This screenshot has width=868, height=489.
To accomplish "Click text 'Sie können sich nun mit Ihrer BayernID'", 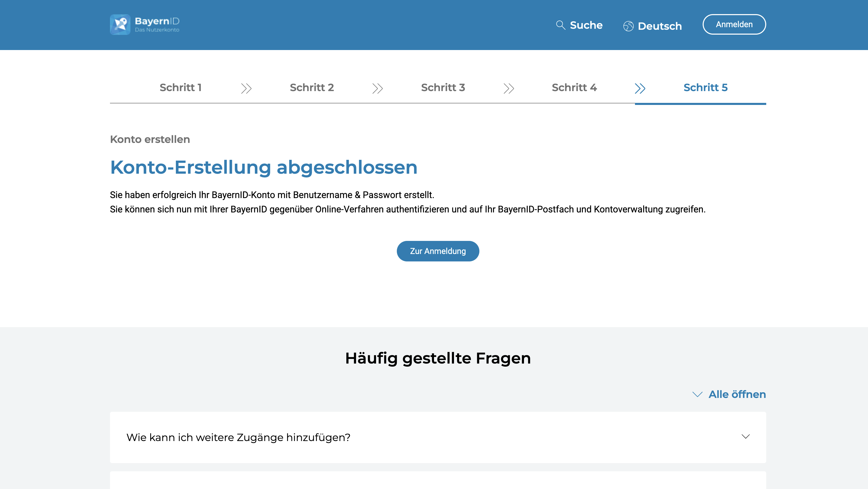I will coord(188,209).
